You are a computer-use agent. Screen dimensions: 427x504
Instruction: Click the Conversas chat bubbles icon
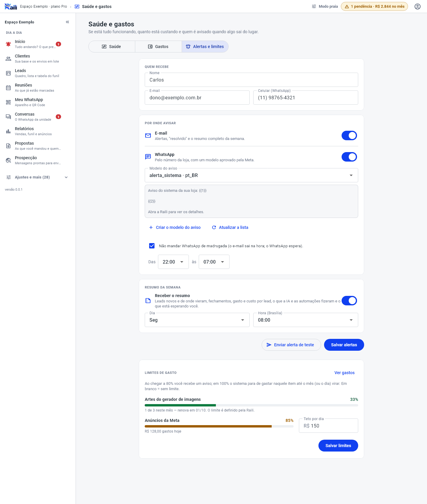(x=8, y=117)
